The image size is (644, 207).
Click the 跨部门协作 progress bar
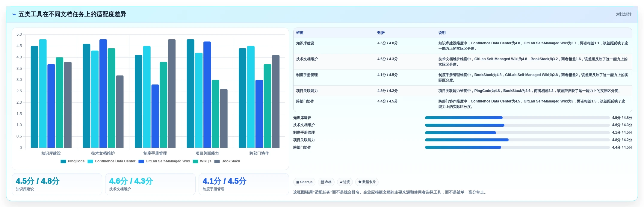[517, 147]
